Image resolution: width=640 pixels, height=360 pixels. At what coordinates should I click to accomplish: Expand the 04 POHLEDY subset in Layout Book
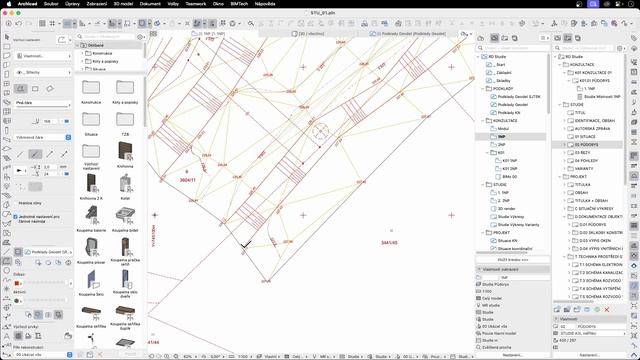[565, 160]
